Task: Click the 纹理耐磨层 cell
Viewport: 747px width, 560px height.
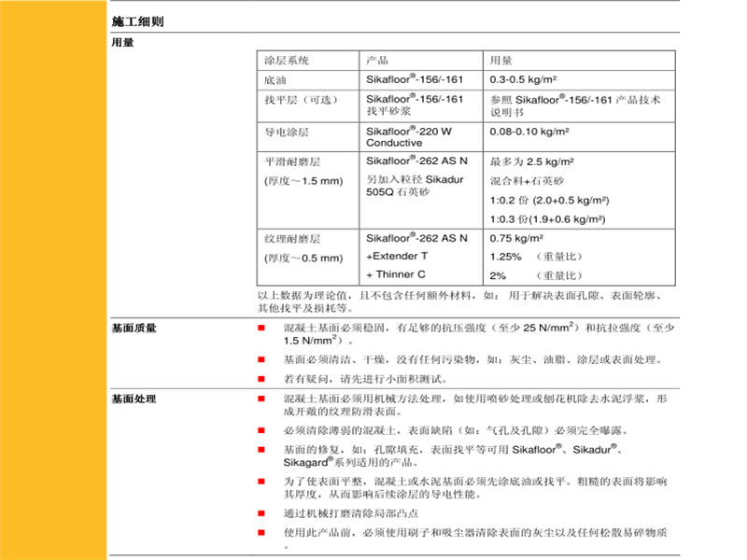Action: coord(292,239)
